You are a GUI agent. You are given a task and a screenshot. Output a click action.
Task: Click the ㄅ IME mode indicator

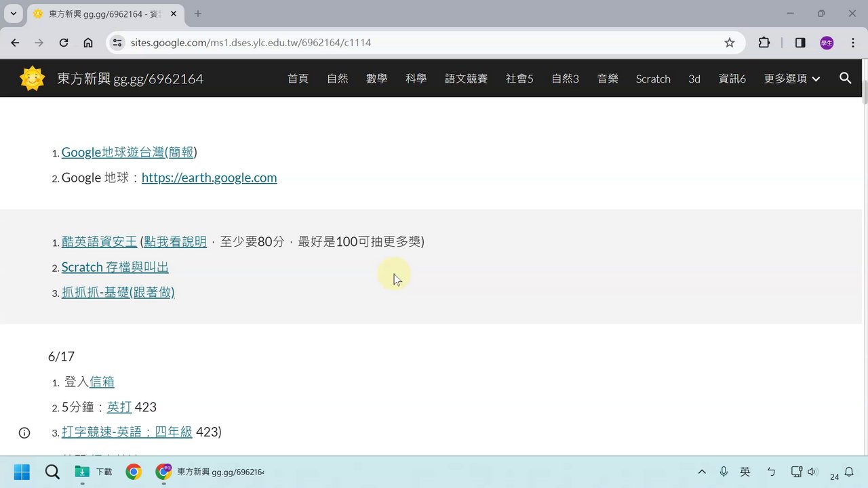[x=771, y=472]
